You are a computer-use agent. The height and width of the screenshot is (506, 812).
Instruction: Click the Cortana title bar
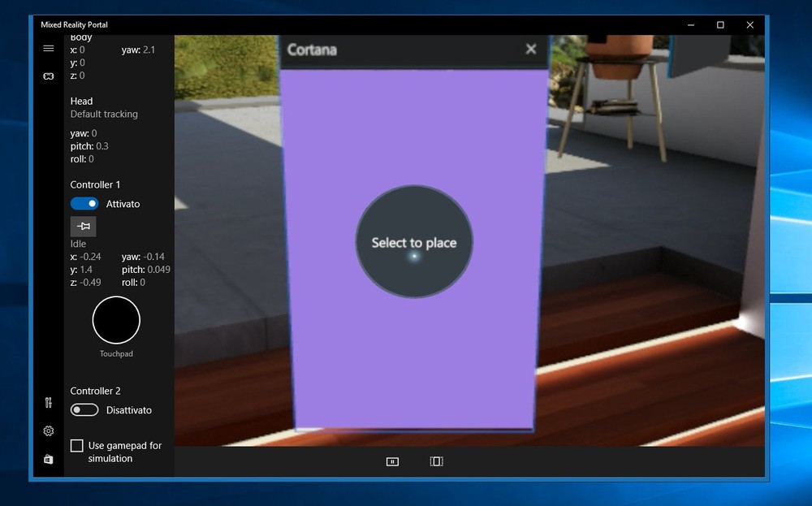[413, 50]
